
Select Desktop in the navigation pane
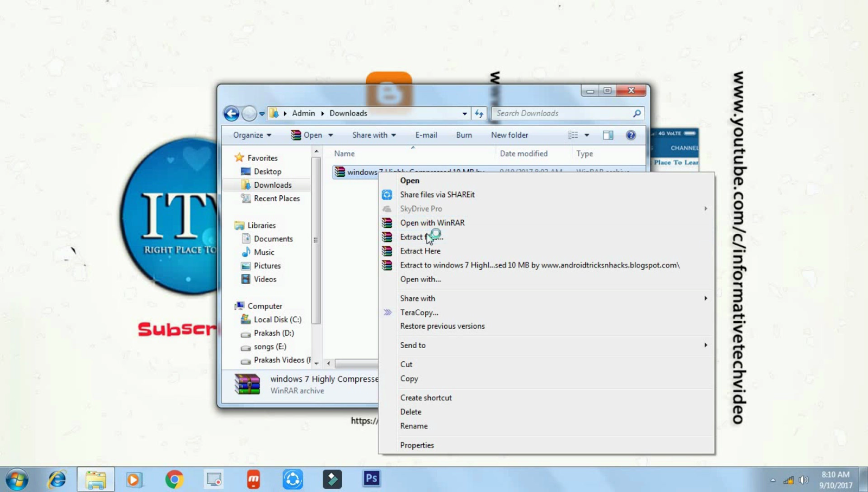(261, 171)
